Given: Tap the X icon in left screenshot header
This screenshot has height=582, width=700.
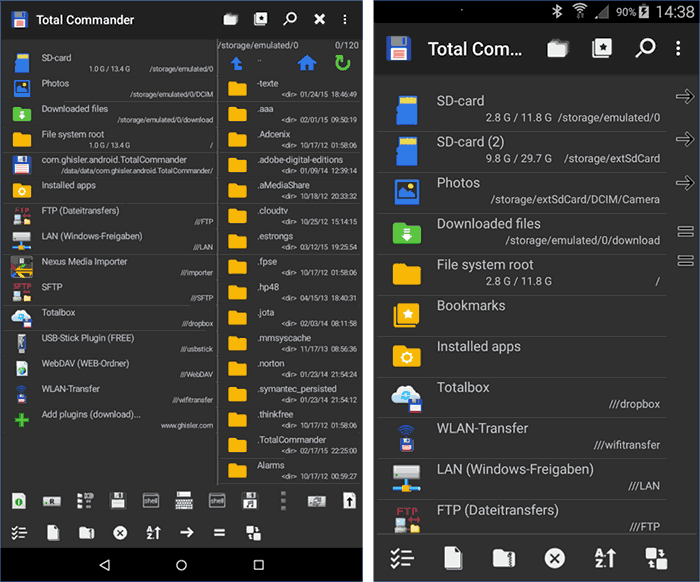Looking at the screenshot, I should [x=319, y=19].
